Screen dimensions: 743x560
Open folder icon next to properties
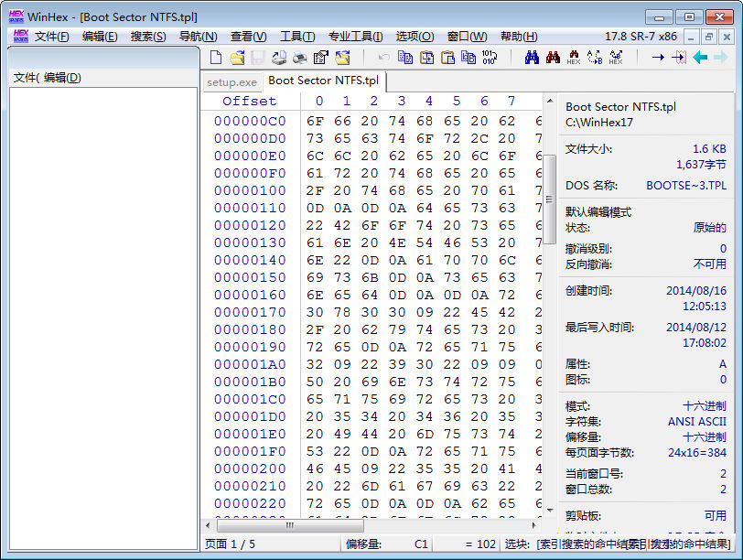[x=342, y=58]
